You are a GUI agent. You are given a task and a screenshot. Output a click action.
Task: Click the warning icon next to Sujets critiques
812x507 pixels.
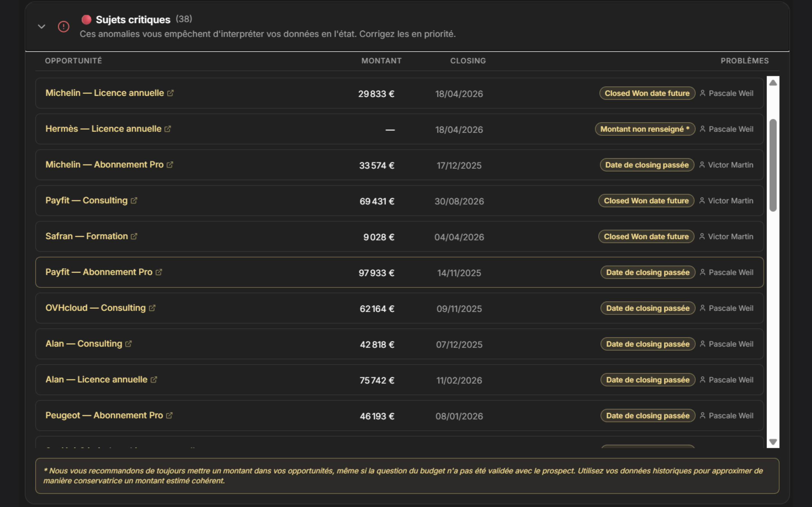pyautogui.click(x=63, y=27)
